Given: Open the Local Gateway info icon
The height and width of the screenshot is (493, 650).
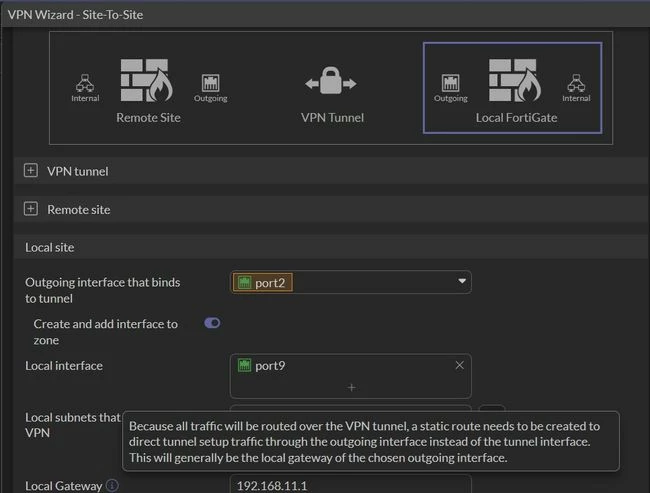Looking at the screenshot, I should (112, 485).
